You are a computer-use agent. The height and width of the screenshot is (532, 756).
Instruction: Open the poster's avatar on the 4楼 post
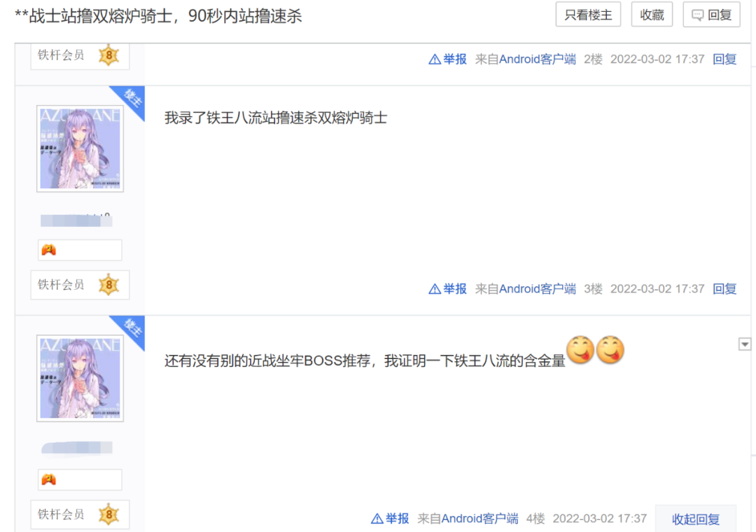pos(80,378)
